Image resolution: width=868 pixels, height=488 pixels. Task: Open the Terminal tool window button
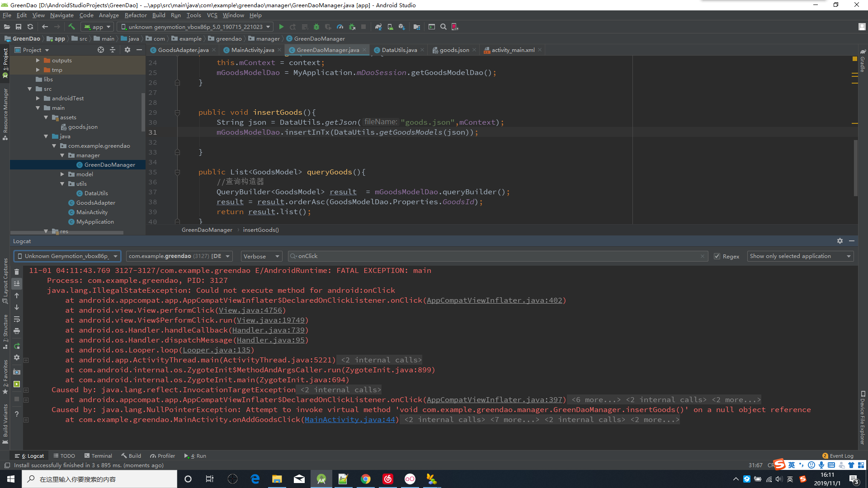pos(98,456)
